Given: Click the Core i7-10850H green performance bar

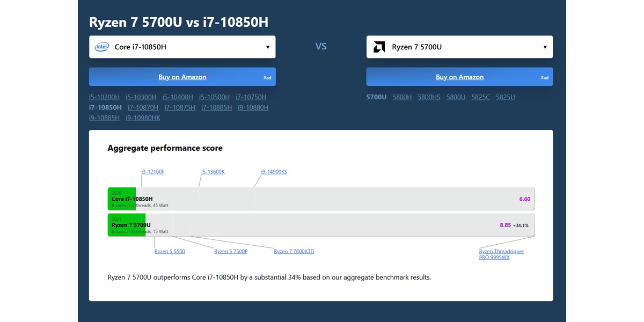Looking at the screenshot, I should pyautogui.click(x=122, y=199).
